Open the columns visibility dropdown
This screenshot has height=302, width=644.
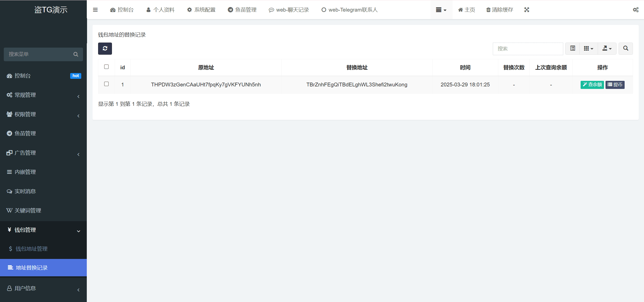pyautogui.click(x=588, y=48)
